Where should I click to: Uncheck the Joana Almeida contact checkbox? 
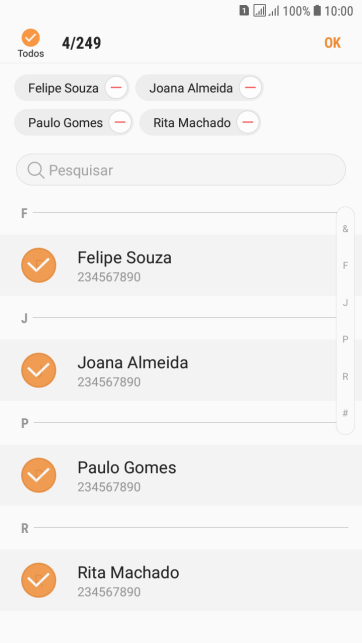(x=39, y=370)
